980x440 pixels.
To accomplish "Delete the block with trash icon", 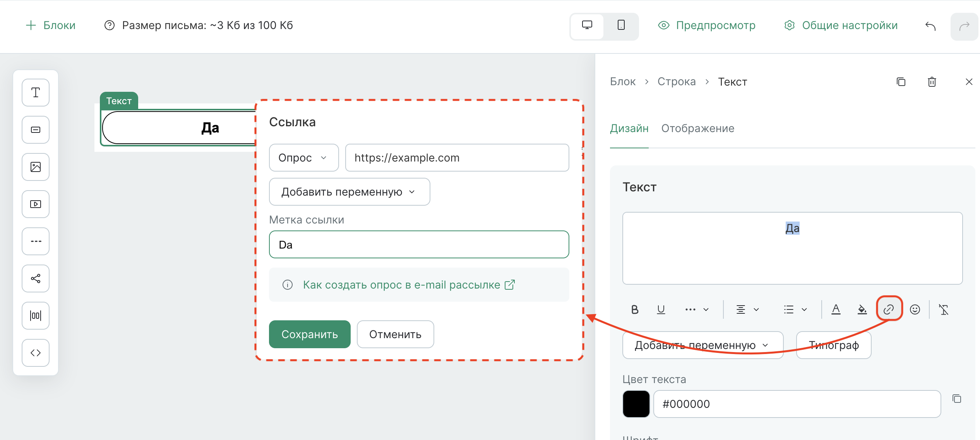I will tap(932, 82).
